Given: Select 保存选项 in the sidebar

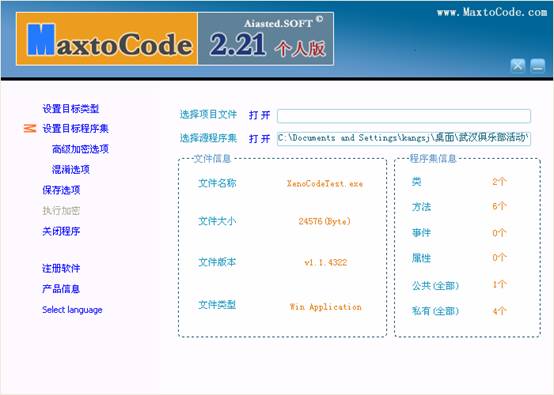Looking at the screenshot, I should tap(61, 190).
